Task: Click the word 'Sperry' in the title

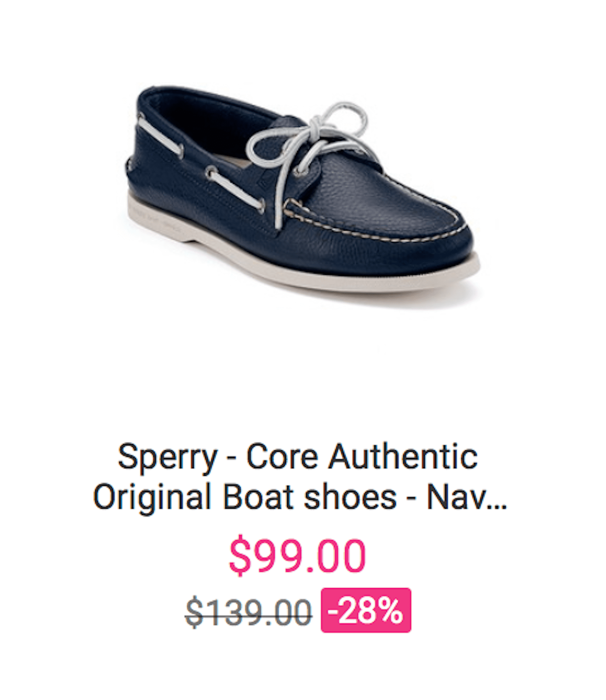Action: (x=167, y=458)
